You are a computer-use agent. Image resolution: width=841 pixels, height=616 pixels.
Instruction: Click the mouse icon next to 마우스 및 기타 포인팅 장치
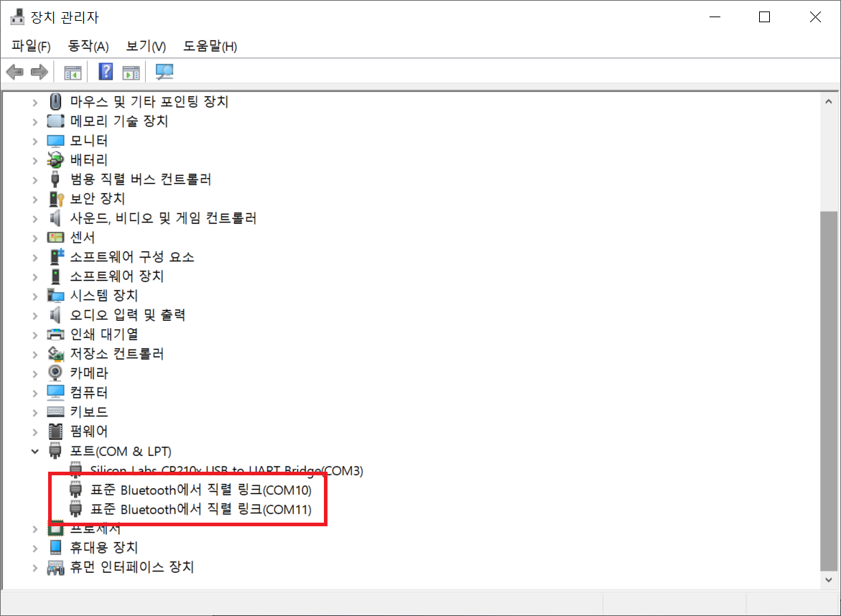(55, 101)
